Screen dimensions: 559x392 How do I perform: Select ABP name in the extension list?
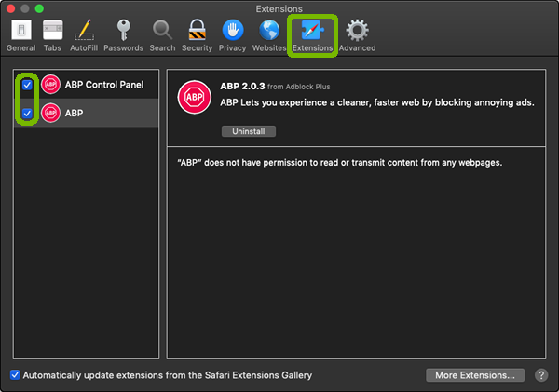tap(74, 113)
